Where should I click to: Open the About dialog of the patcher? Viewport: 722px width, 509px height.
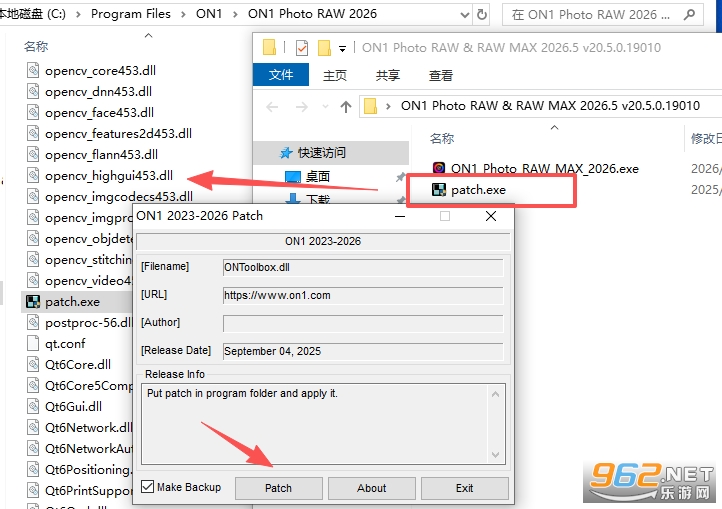coord(372,488)
